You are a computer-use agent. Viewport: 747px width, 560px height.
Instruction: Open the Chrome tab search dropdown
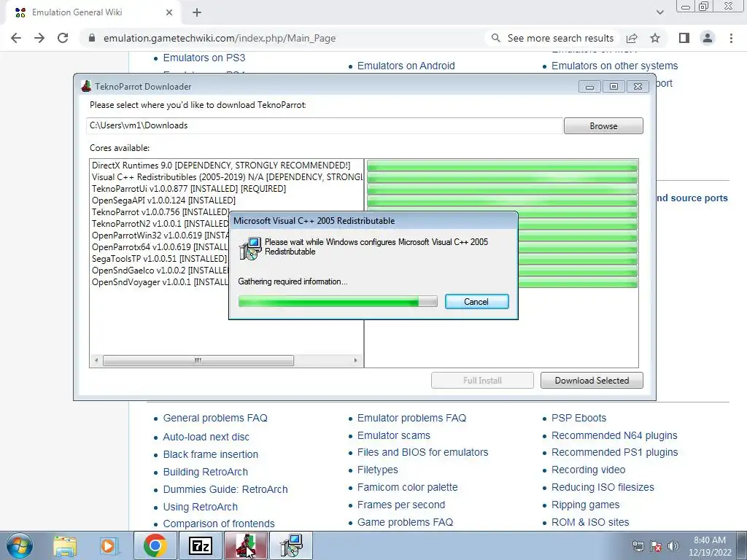[x=659, y=12]
